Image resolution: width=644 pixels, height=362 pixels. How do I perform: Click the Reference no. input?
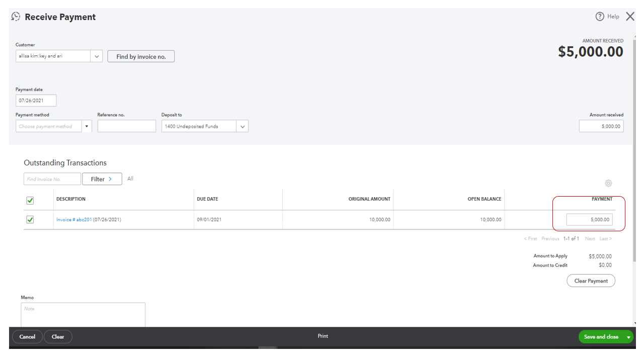point(127,126)
